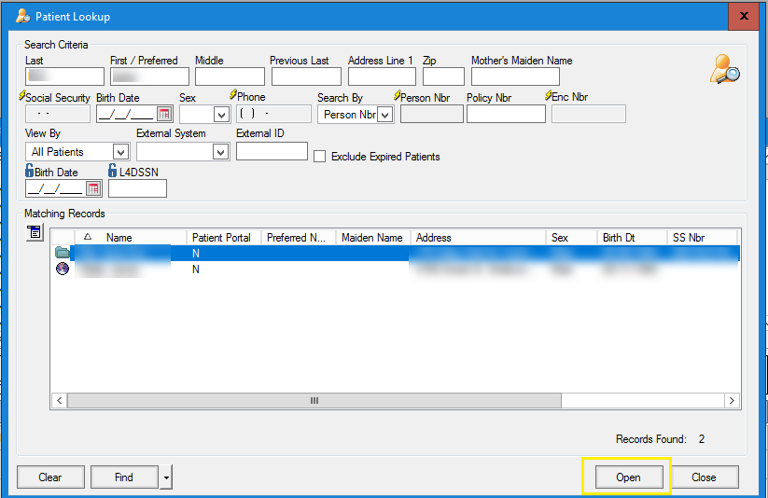This screenshot has height=498, width=768.
Task: Close the Patient Lookup window
Action: [x=744, y=16]
